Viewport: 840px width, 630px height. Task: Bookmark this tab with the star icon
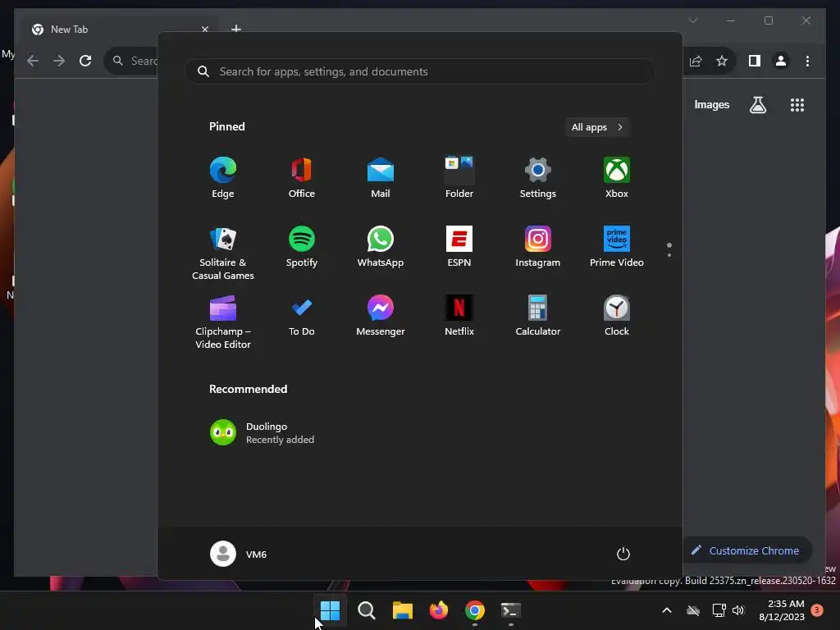pos(722,61)
